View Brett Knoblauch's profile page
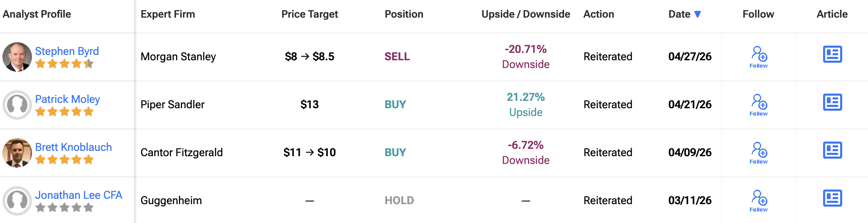The width and height of the screenshot is (868, 223). pos(73,147)
